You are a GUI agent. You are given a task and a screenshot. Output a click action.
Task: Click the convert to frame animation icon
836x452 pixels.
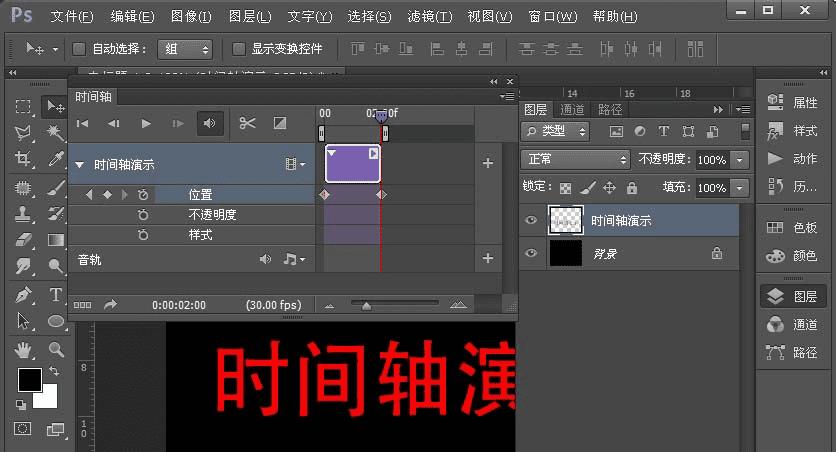pos(82,305)
